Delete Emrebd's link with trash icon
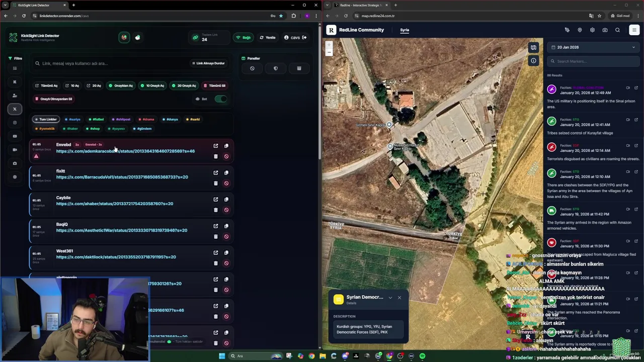 215,156
